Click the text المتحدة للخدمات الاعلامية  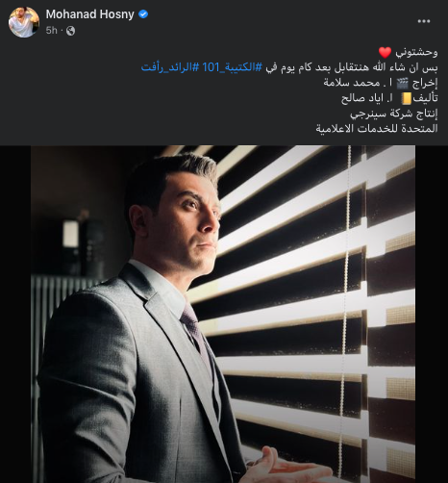click(377, 129)
